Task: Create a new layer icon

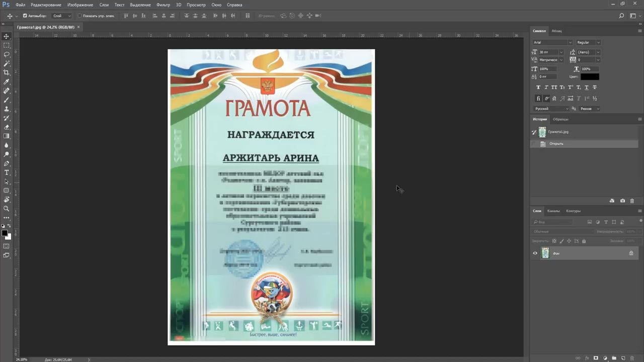Action: (623, 358)
